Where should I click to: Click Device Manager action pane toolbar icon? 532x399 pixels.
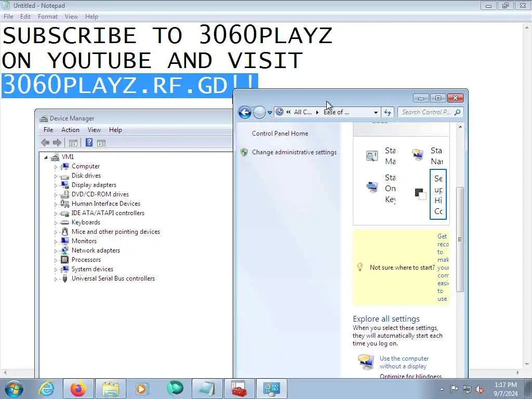click(101, 143)
